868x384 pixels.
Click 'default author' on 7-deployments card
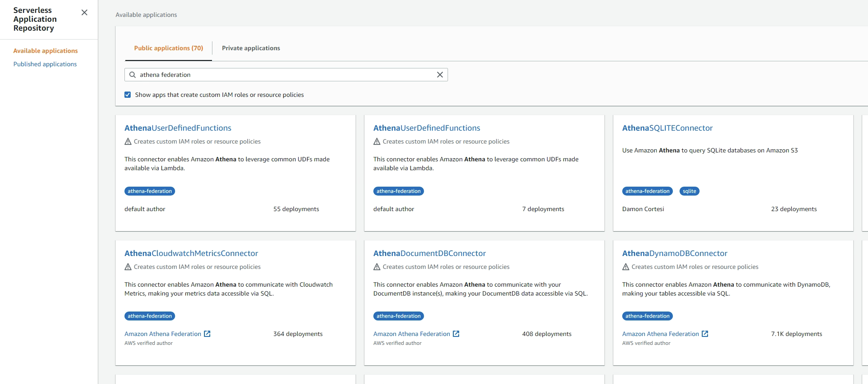click(394, 209)
